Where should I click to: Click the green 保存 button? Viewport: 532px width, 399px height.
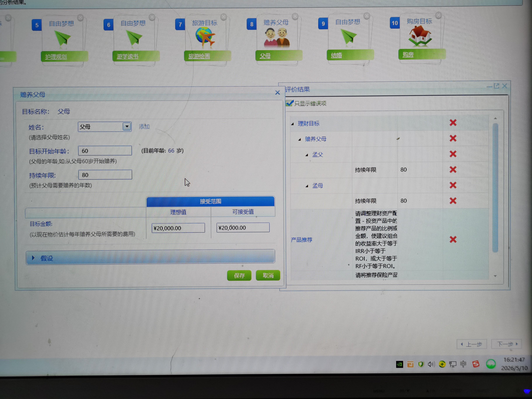pos(239,275)
